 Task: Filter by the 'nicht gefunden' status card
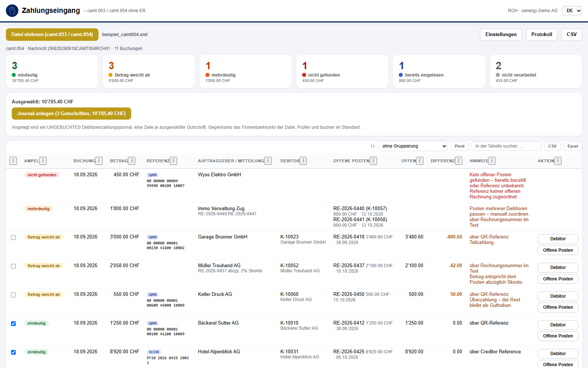[342, 71]
